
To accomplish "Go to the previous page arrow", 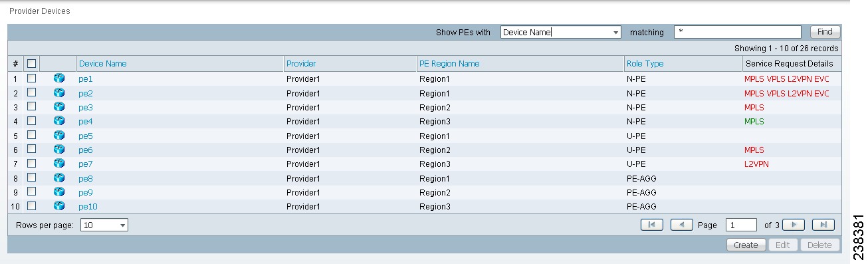I will pyautogui.click(x=682, y=225).
